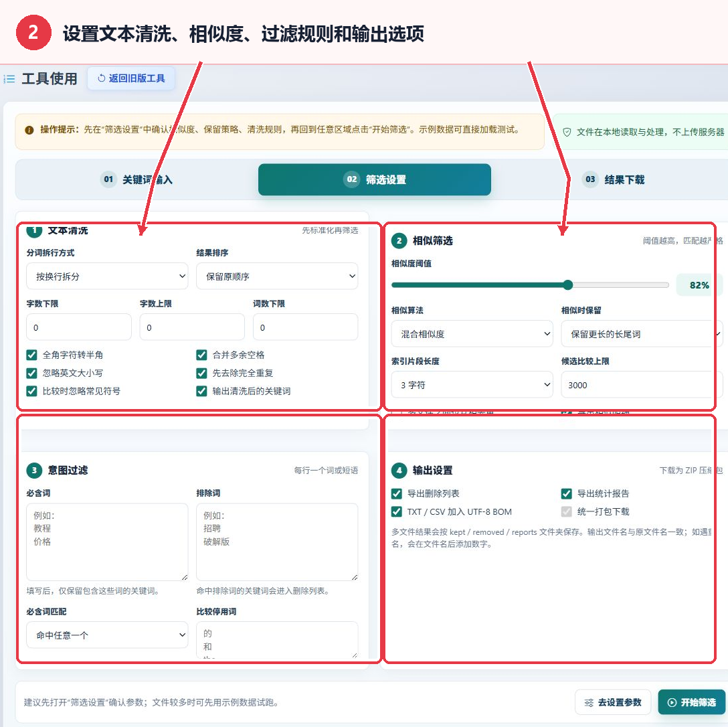Click the 词数下限 input field
The width and height of the screenshot is (728, 727).
[306, 327]
